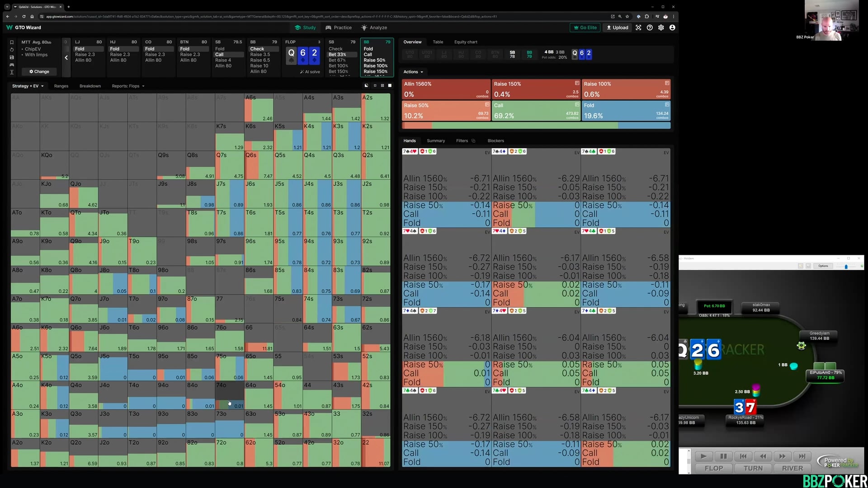Click the screenshot capture icon
The height and width of the screenshot is (488, 868).
point(638,28)
